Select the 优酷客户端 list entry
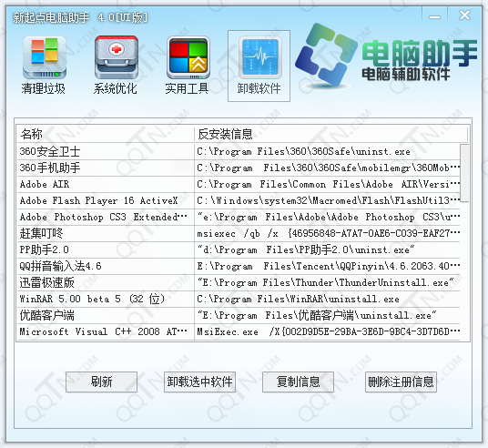The height and width of the screenshot is (448, 488). pos(239,315)
